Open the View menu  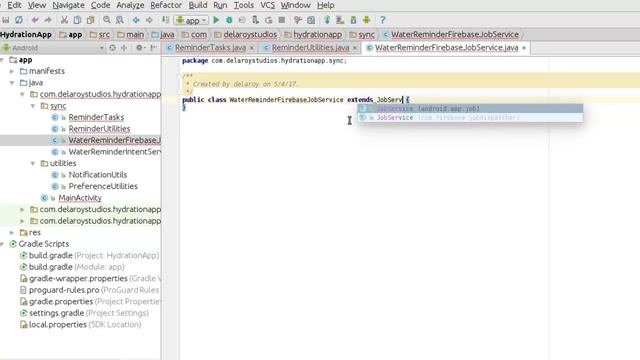[37, 5]
